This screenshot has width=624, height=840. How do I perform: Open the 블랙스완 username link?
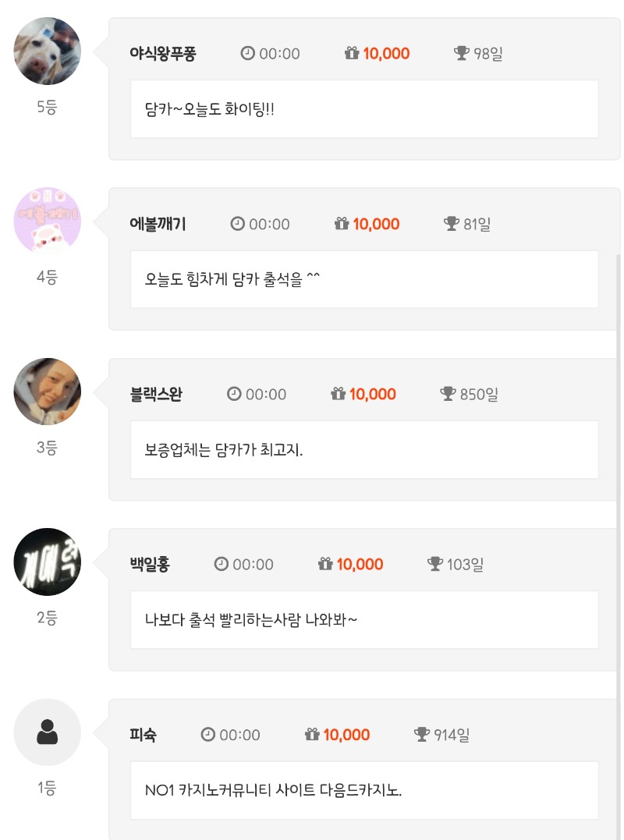pyautogui.click(x=156, y=394)
